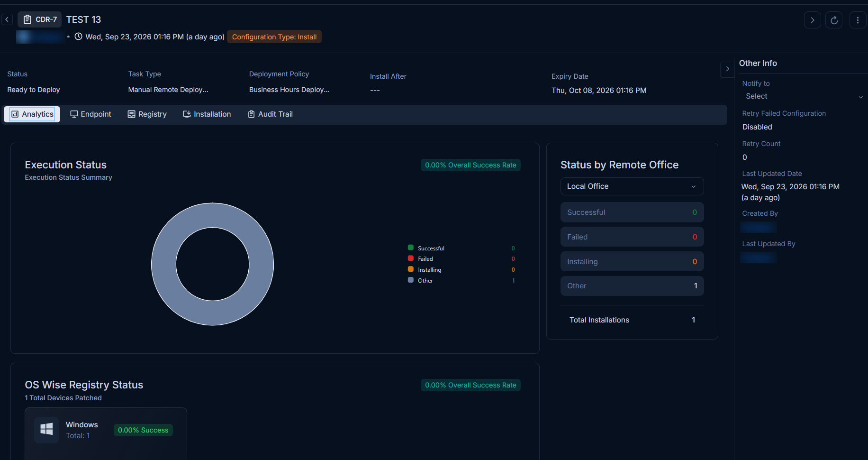
Task: Select the Other row in Remote Office
Action: tap(632, 286)
